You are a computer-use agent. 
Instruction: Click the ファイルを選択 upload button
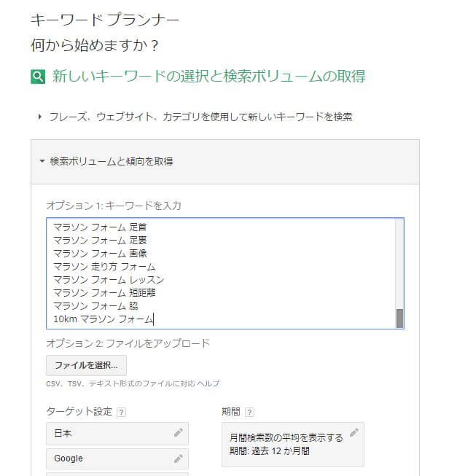click(x=86, y=365)
